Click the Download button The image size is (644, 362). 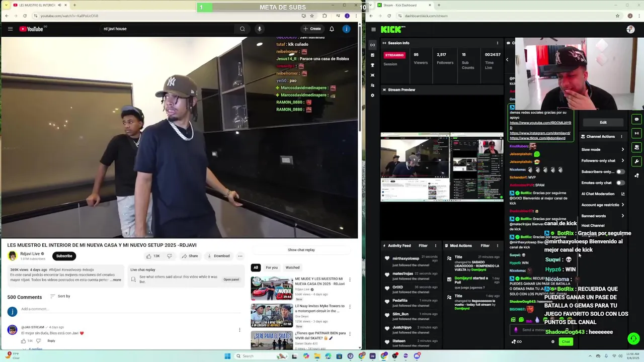[x=218, y=256]
